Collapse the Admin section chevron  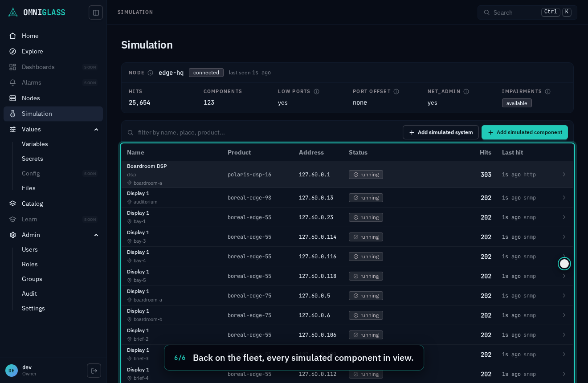96,235
